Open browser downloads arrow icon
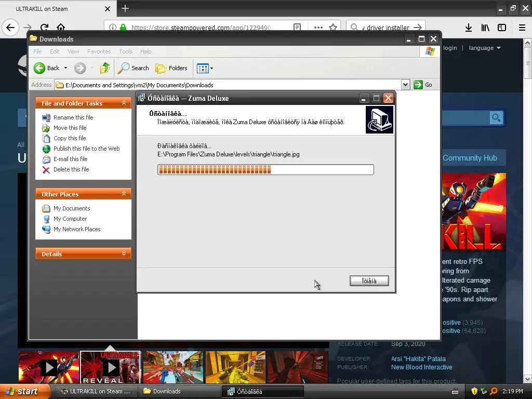The height and width of the screenshot is (399, 532). pyautogui.click(x=469, y=28)
